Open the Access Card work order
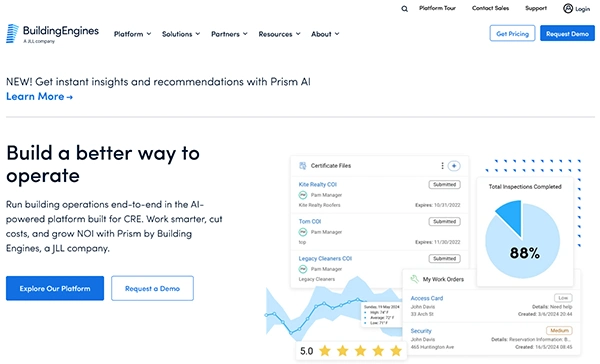Screen dimensions: 600x364 tap(427, 298)
